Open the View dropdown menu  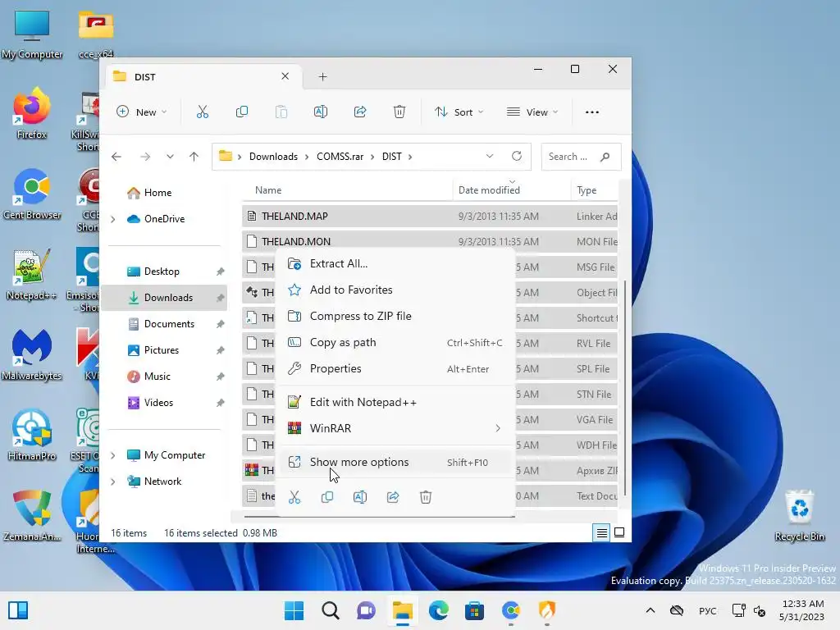click(x=532, y=112)
